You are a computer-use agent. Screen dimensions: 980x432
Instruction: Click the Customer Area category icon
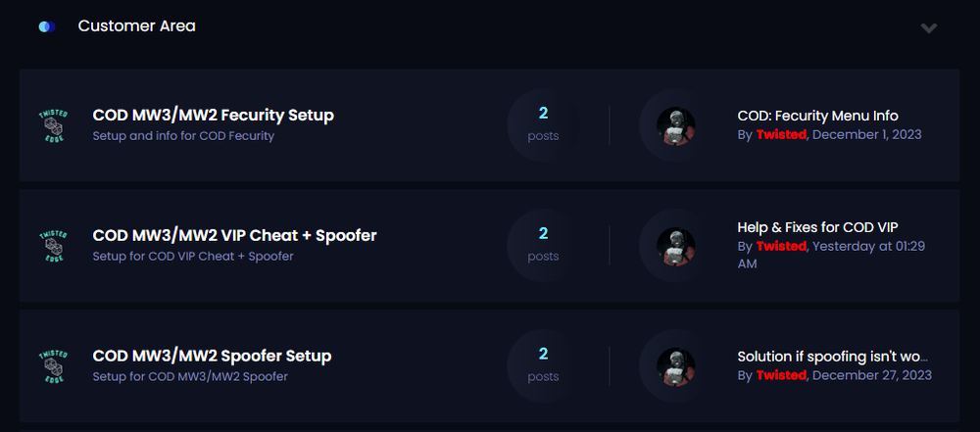[x=47, y=26]
